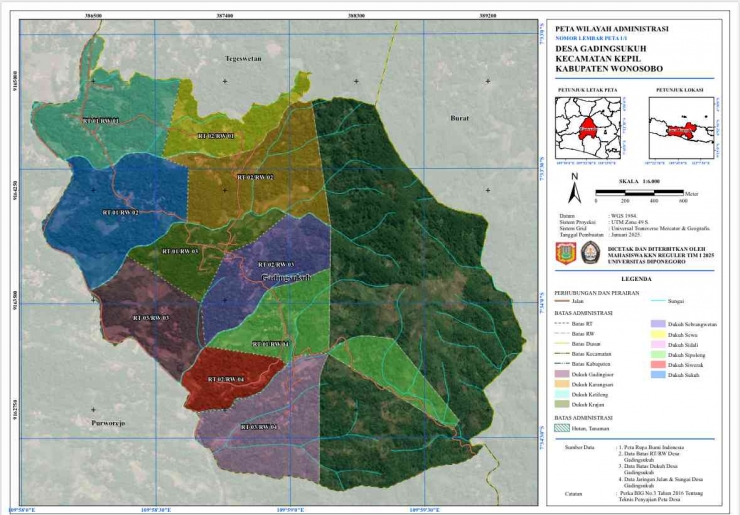This screenshot has width=740, height=515.
Task: Click the Batas RT dashed line symbol
Action: 562,323
